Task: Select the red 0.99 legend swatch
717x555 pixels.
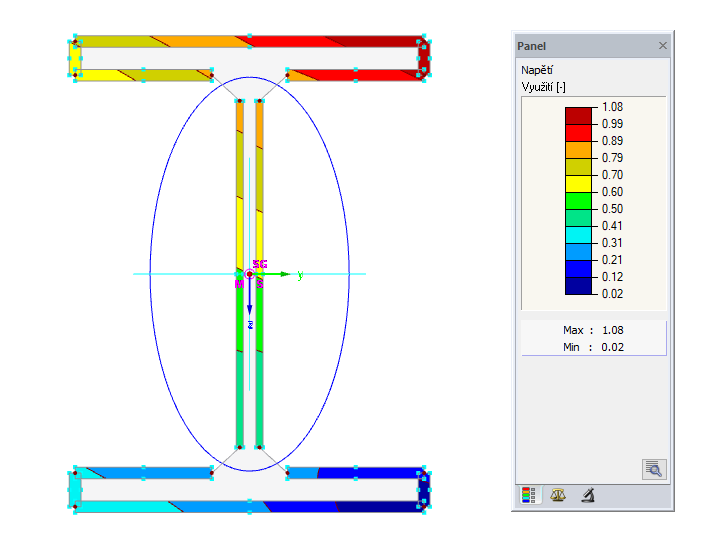Action: tap(578, 133)
